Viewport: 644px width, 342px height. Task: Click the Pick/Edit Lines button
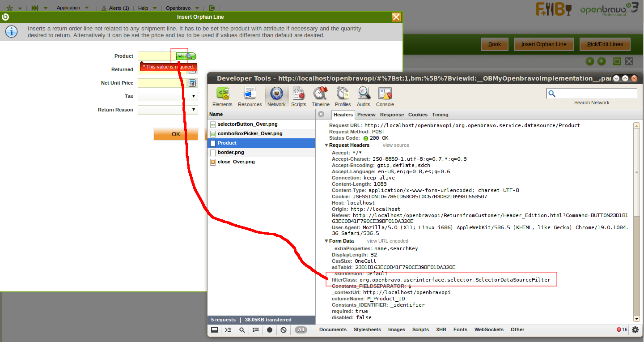coord(605,44)
